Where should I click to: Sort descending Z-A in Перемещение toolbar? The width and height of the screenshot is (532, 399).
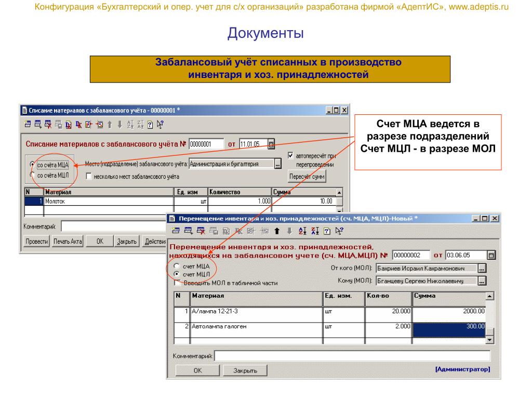pyautogui.click(x=315, y=231)
